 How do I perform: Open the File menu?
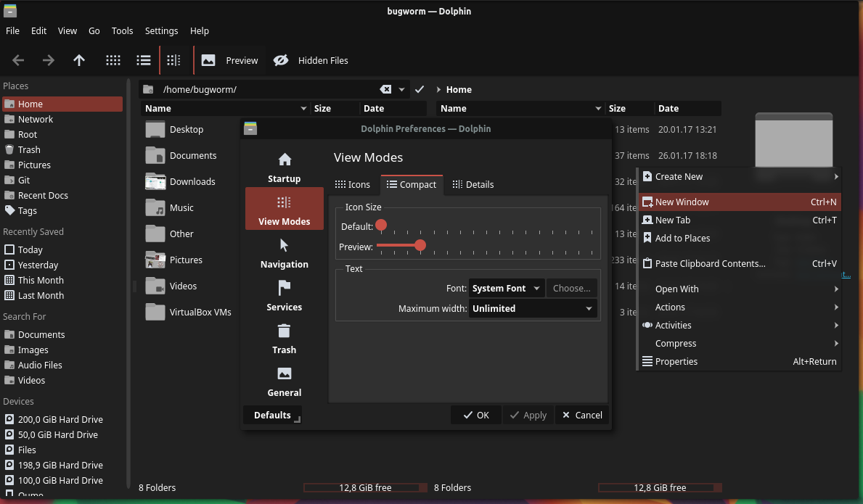(12, 30)
